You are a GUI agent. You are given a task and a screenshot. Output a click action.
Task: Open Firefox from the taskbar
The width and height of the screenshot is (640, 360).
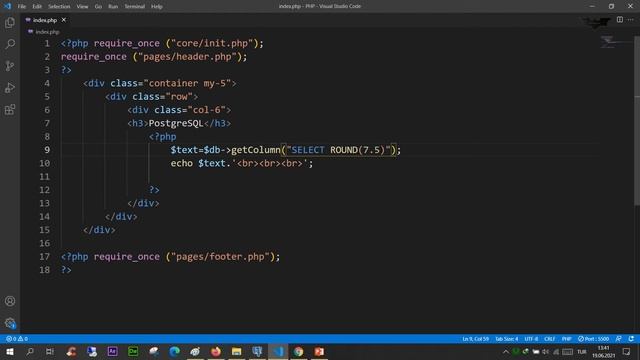click(216, 351)
